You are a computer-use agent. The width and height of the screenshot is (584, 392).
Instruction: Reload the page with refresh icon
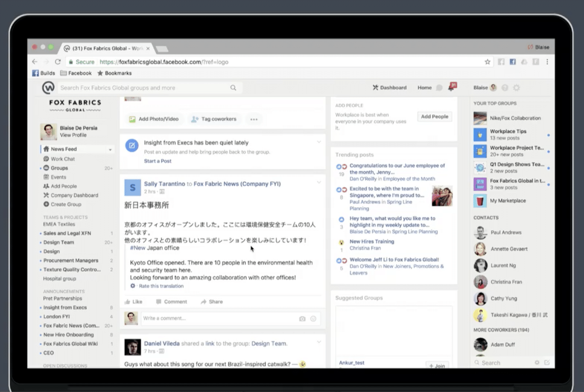point(58,62)
